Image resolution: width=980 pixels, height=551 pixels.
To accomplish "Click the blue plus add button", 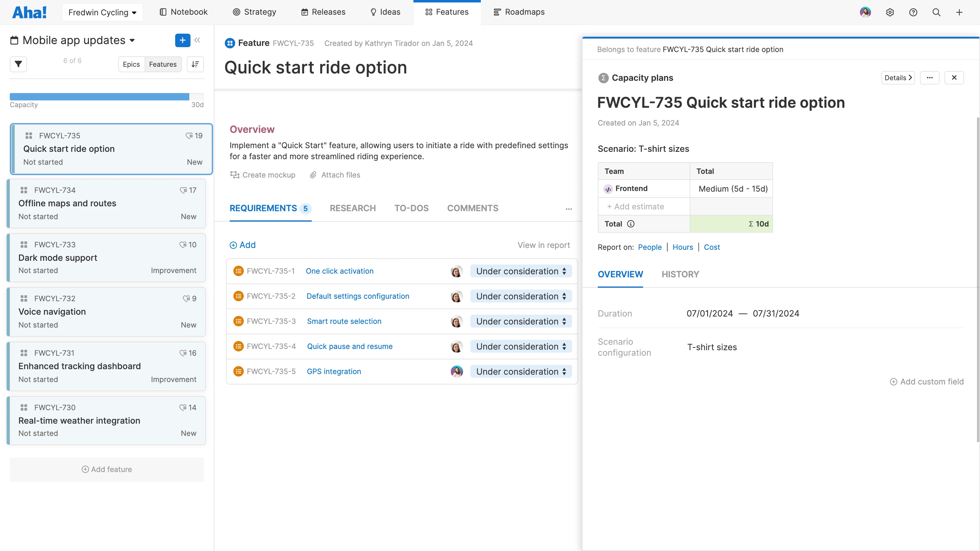I will (x=182, y=40).
